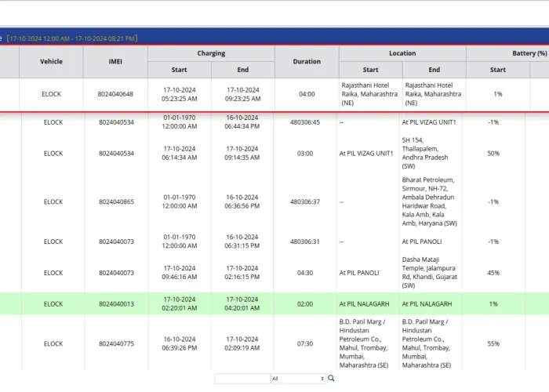The height and width of the screenshot is (392, 549).
Task: Click the Location End sub-header
Action: 434,70
